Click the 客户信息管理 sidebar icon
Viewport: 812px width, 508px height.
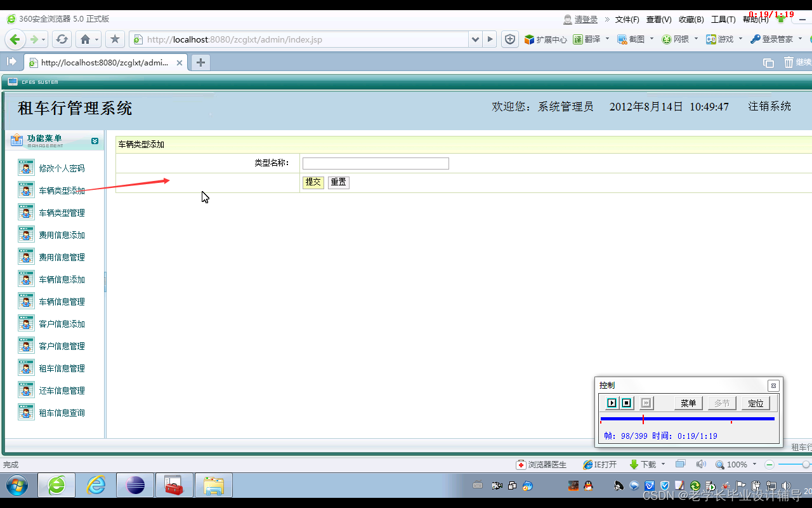click(26, 345)
